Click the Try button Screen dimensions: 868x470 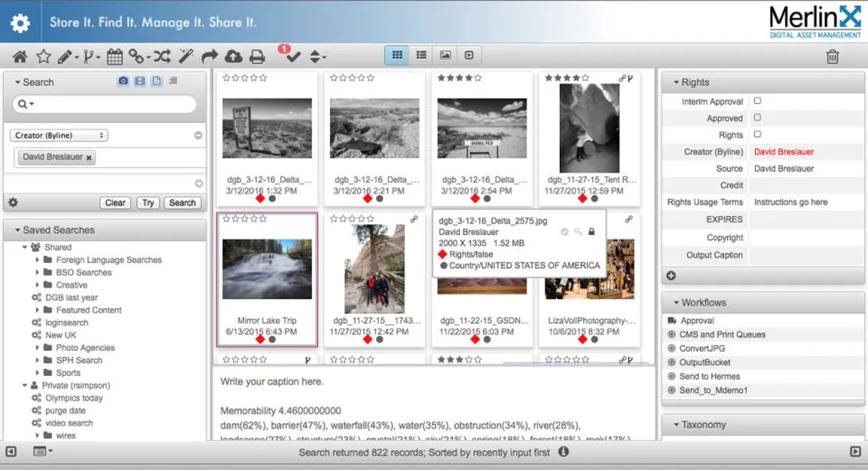tap(148, 203)
